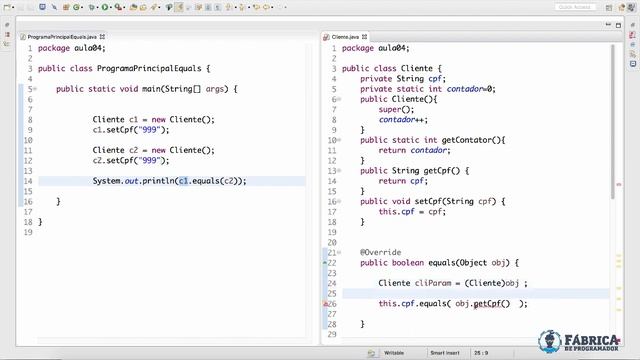Switch to the Java perspective icon
640x360 pixels.
point(622,7)
